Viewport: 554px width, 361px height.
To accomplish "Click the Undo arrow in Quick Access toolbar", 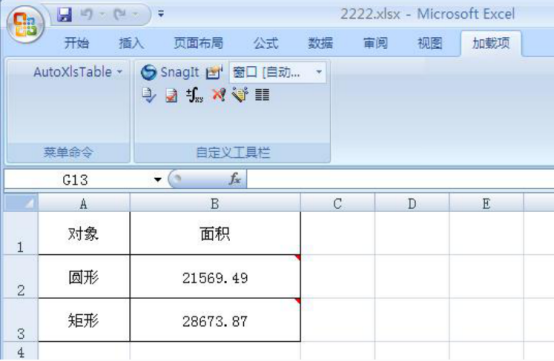I will point(87,14).
